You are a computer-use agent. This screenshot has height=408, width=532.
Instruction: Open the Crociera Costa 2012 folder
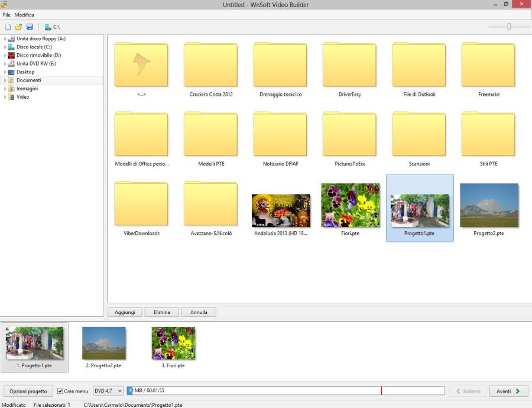(x=210, y=64)
